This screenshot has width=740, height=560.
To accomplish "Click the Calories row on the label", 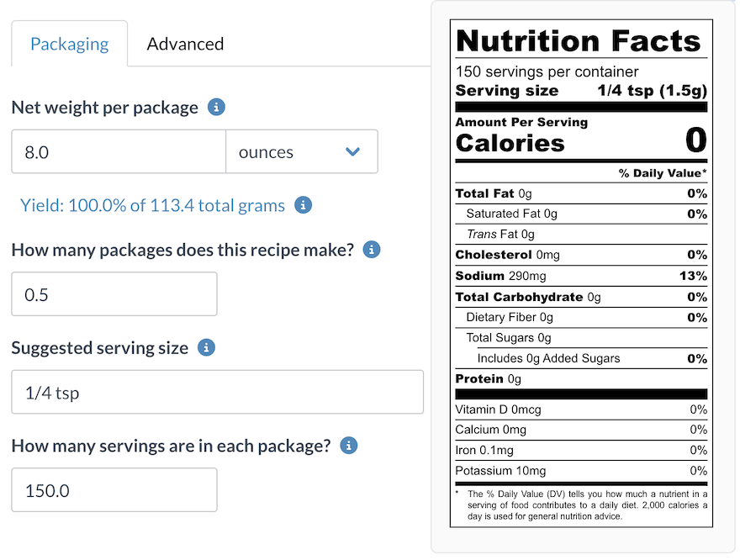I will point(580,141).
